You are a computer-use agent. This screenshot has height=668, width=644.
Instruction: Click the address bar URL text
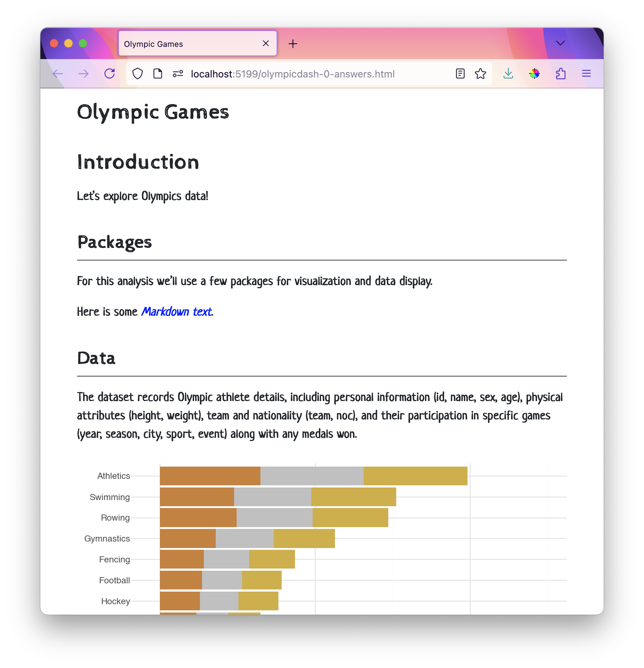[x=292, y=74]
